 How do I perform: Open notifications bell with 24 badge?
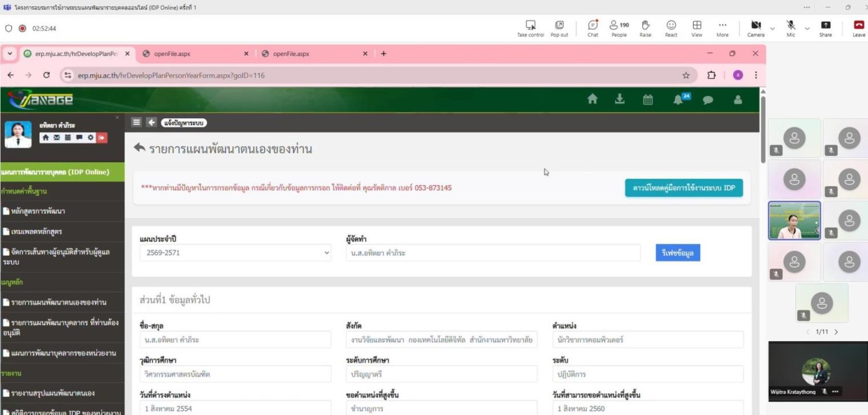679,100
